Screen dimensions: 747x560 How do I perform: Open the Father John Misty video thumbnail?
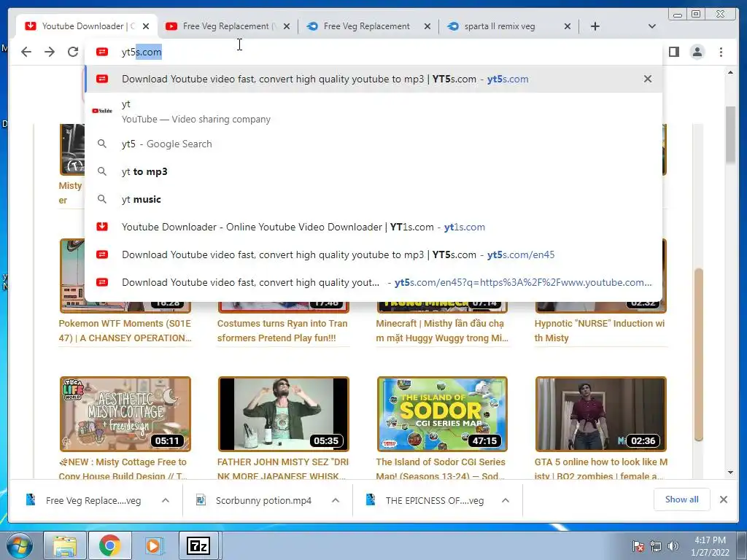point(284,414)
